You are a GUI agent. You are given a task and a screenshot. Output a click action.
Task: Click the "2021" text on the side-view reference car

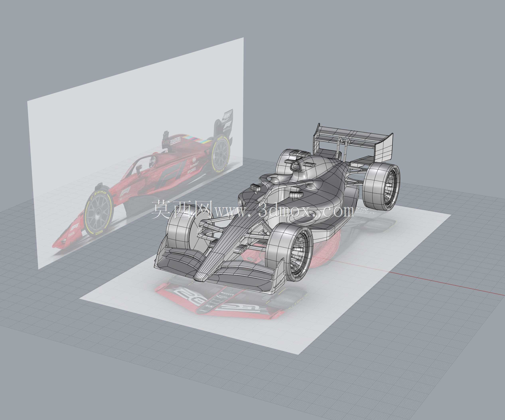click(x=176, y=141)
